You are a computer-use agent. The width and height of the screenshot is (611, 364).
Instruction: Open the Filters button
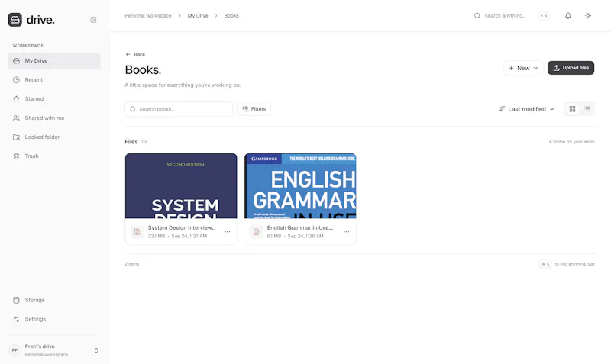coord(254,109)
